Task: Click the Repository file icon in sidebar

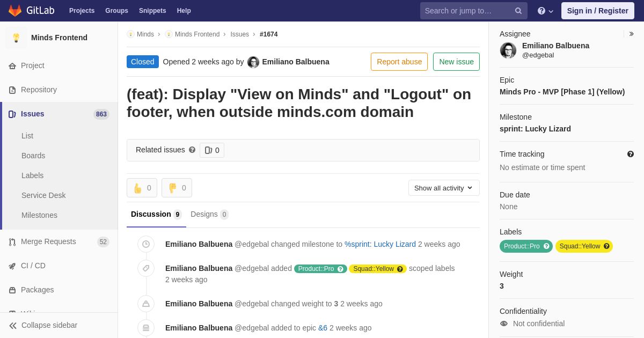Action: (x=12, y=90)
